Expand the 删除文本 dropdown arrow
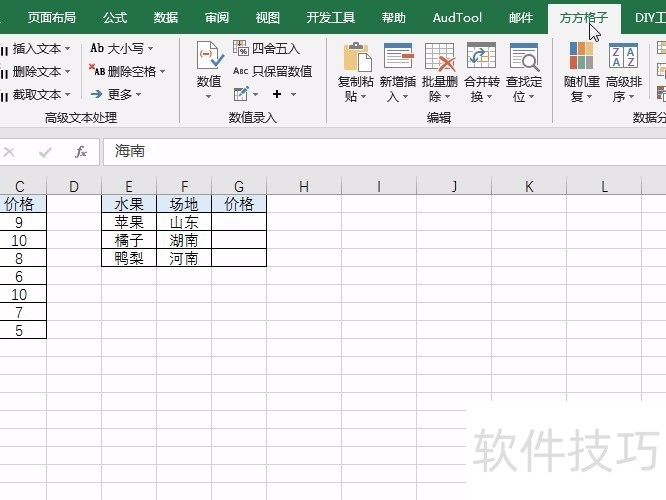The height and width of the screenshot is (500, 666). tap(68, 71)
